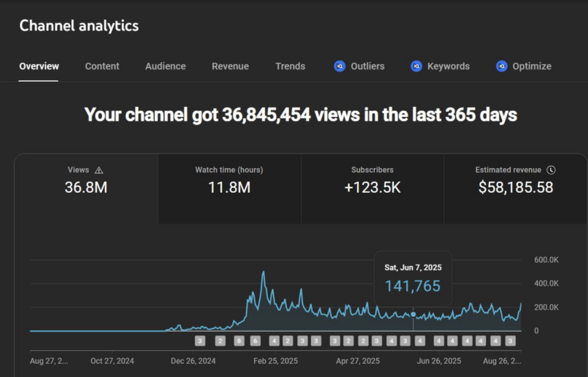588x377 pixels.
Task: Switch to the Content tab
Action: pyautogui.click(x=102, y=66)
